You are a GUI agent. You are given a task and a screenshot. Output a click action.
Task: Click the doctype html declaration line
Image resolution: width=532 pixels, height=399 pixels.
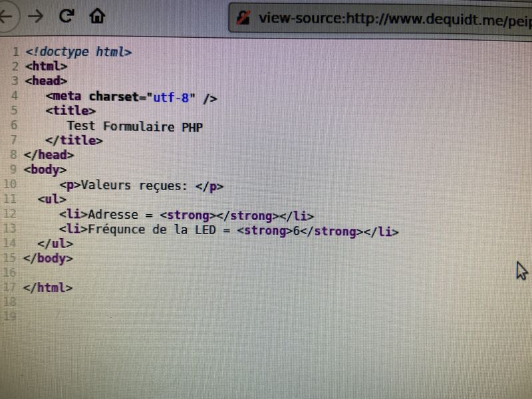78,51
